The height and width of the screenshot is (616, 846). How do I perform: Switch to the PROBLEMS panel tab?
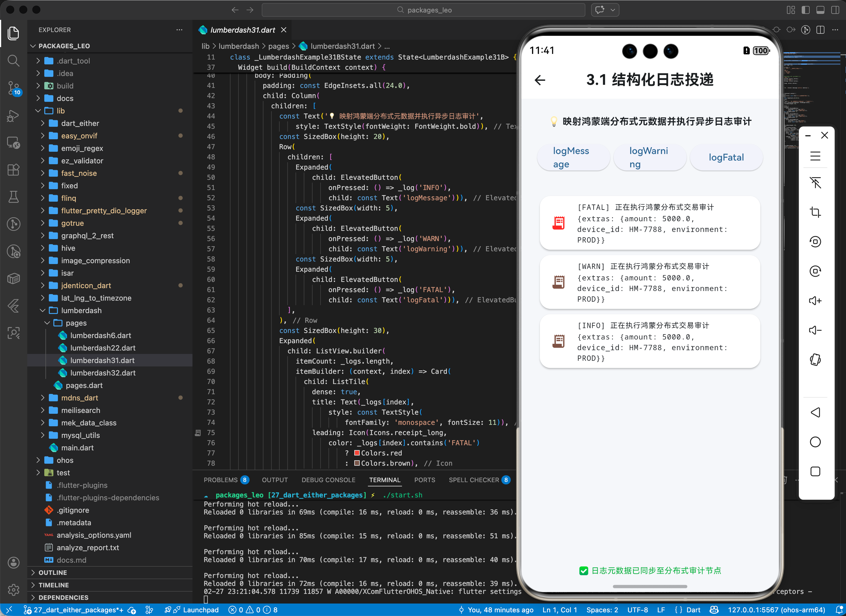[221, 480]
